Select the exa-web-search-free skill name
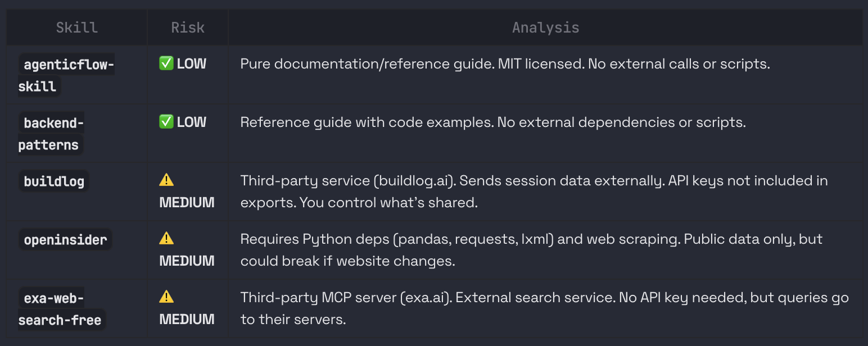 pos(60,309)
